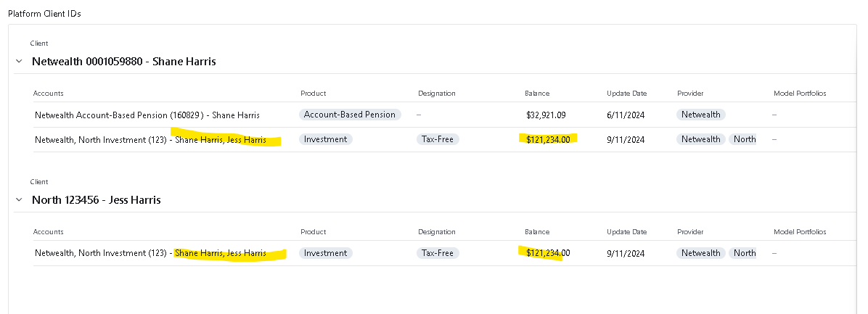This screenshot has width=868, height=314.
Task: Click the Product column header in second table
Action: click(x=314, y=231)
